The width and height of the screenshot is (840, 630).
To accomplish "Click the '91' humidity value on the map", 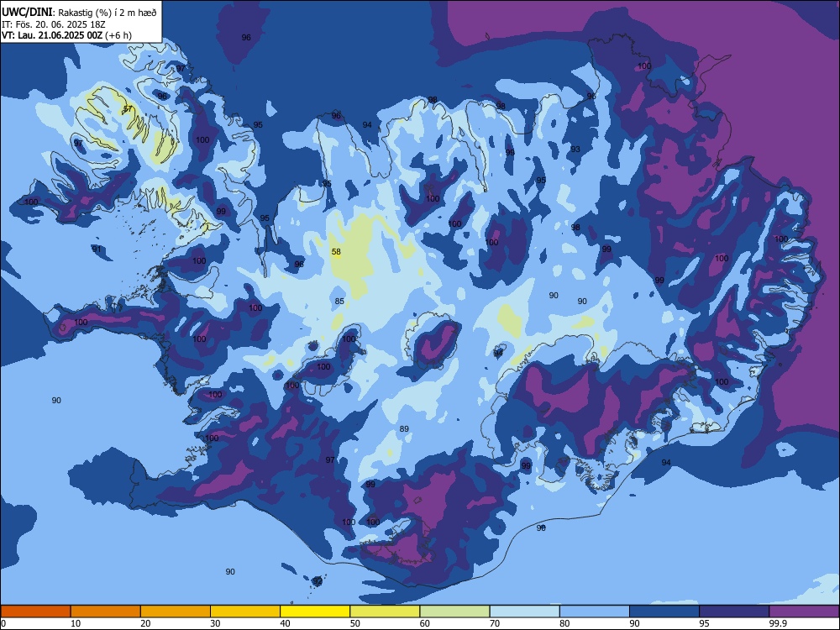I will 97,249.
